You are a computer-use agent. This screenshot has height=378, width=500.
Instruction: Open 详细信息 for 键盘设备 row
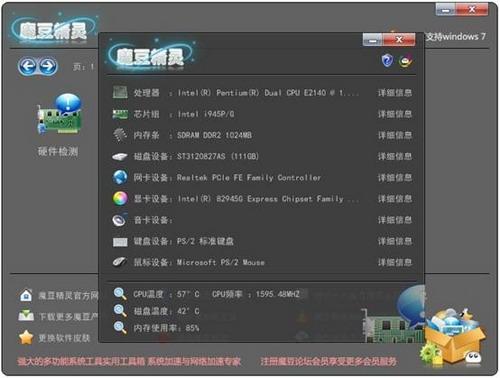coord(395,241)
